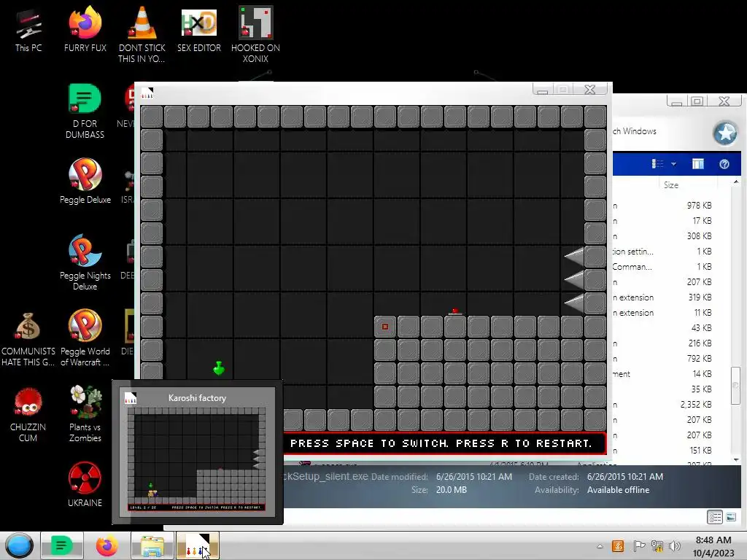This screenshot has width=747, height=560.
Task: Select the SEX EDITOR HxD shortcut
Action: 198,31
